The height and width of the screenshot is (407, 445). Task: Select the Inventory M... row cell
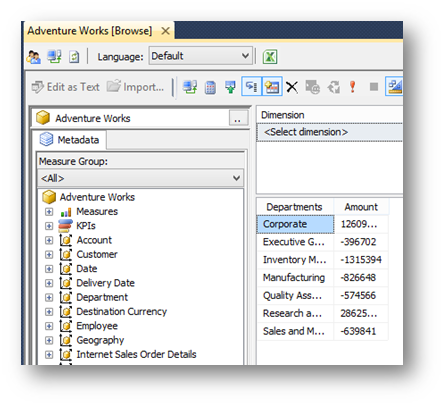(295, 260)
